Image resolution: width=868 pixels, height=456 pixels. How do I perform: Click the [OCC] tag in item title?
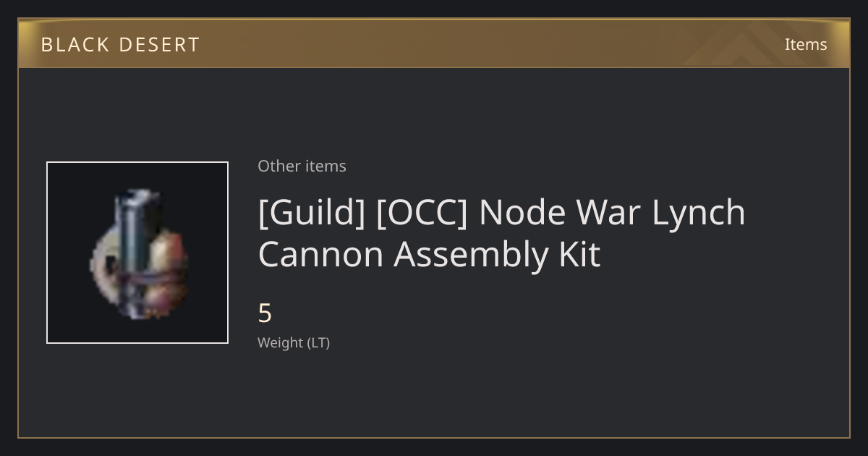point(422,213)
